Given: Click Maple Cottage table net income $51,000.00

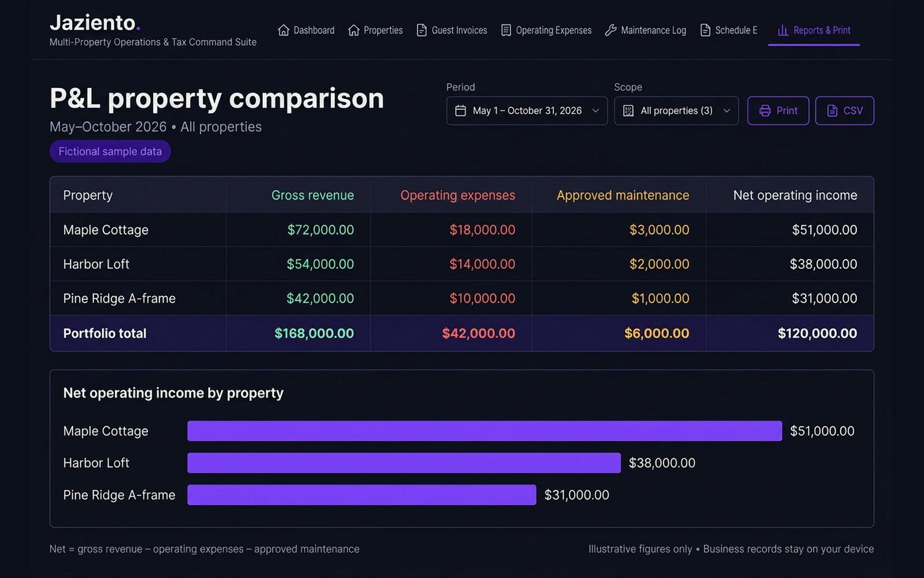Looking at the screenshot, I should (x=825, y=230).
